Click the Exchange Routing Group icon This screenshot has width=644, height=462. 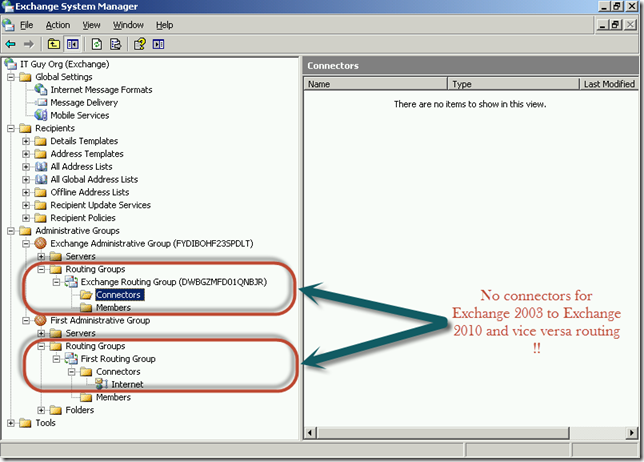pos(71,282)
